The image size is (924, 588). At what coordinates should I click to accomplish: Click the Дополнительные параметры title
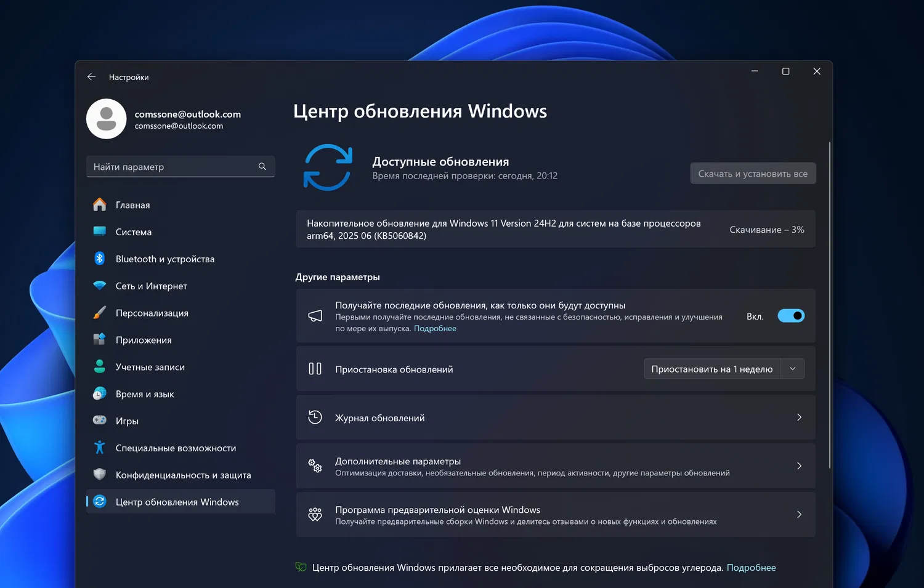point(398,461)
